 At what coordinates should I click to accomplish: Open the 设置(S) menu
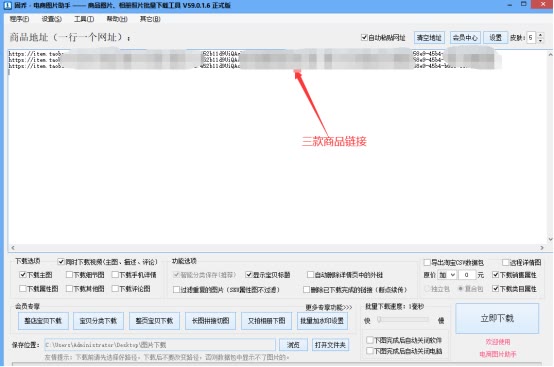(x=52, y=19)
